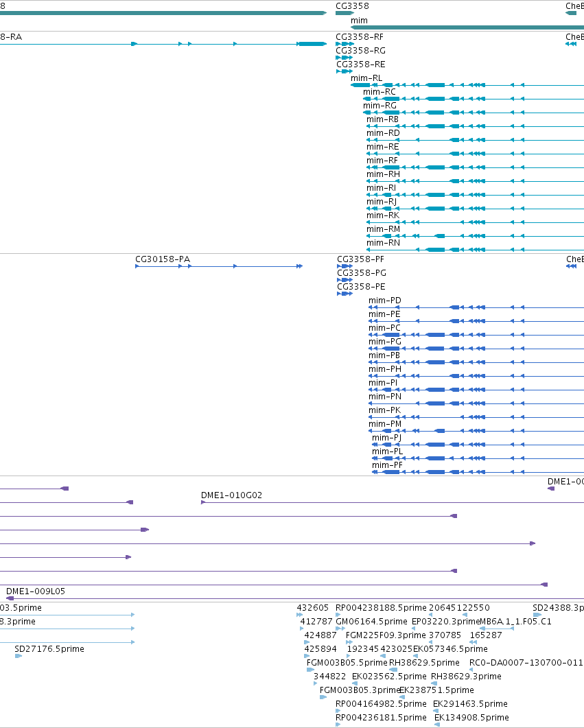584x728 pixels.
Task: Select the mim-RL transcript label
Action: [366, 78]
